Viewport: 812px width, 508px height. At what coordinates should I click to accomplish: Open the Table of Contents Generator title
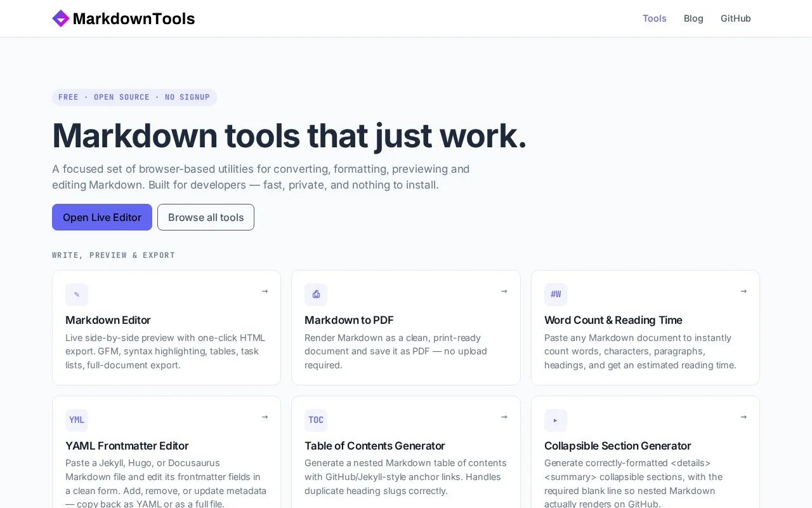tap(375, 446)
